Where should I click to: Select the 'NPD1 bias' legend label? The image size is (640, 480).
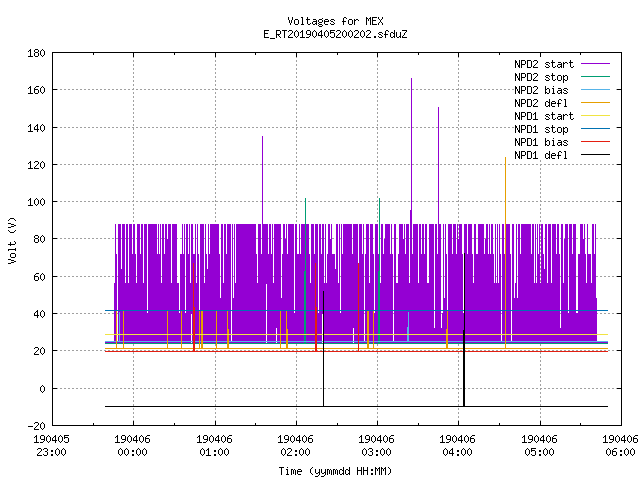tap(541, 142)
